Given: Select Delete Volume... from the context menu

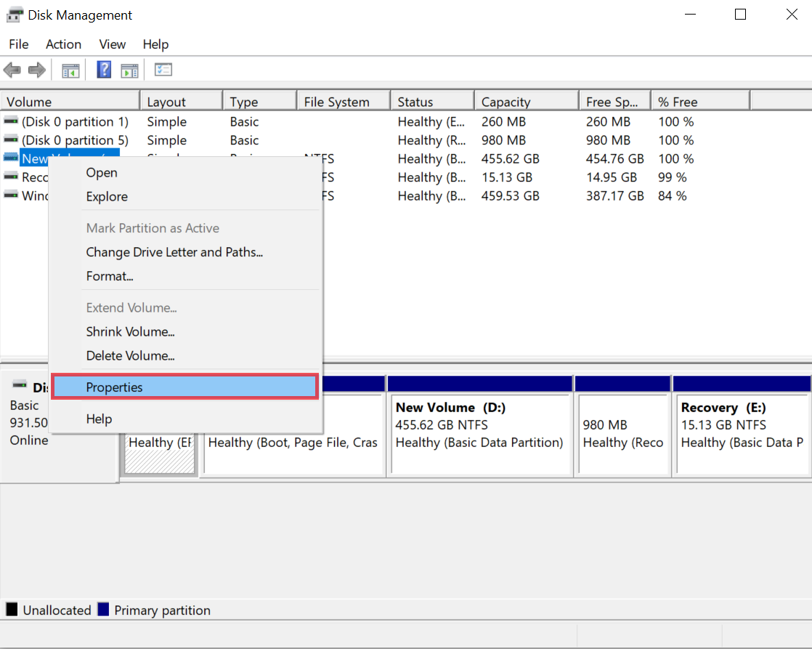Looking at the screenshot, I should point(187,355).
